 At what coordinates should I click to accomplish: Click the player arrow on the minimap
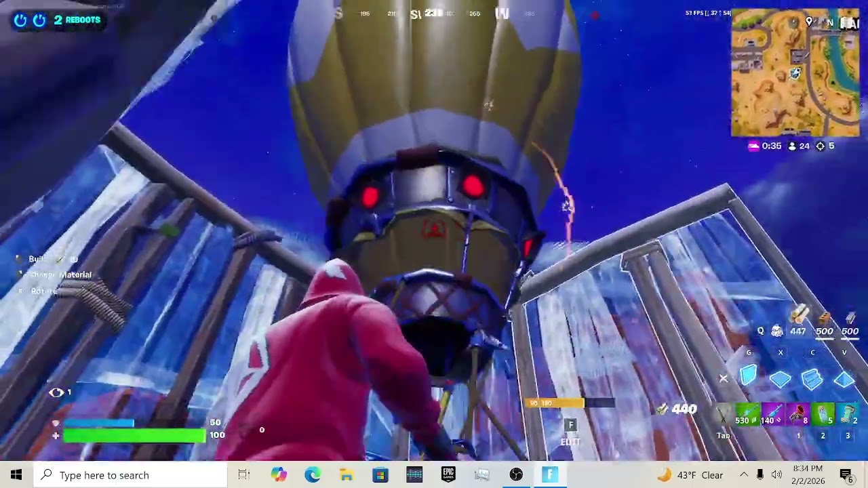click(x=795, y=73)
